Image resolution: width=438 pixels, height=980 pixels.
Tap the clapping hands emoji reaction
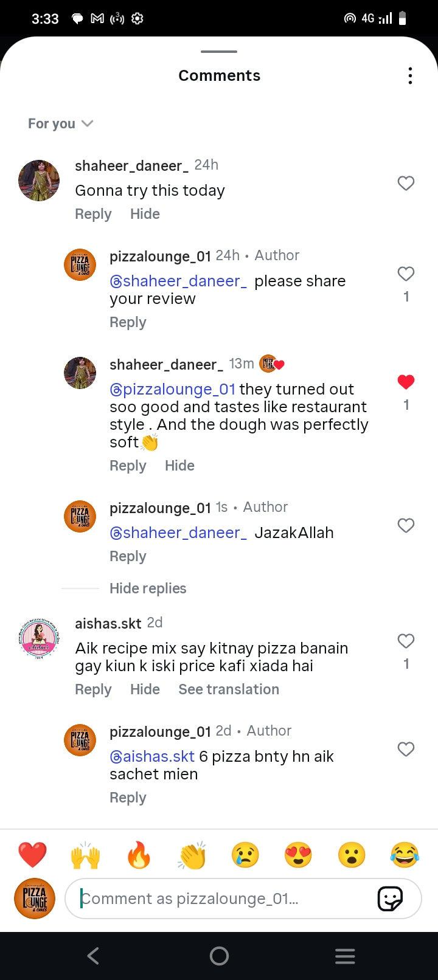pos(192,855)
